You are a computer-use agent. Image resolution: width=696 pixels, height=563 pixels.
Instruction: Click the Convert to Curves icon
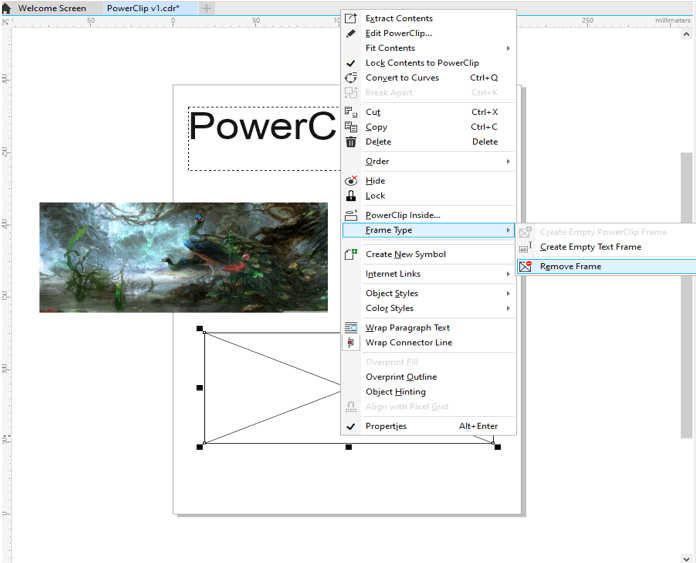coord(351,78)
